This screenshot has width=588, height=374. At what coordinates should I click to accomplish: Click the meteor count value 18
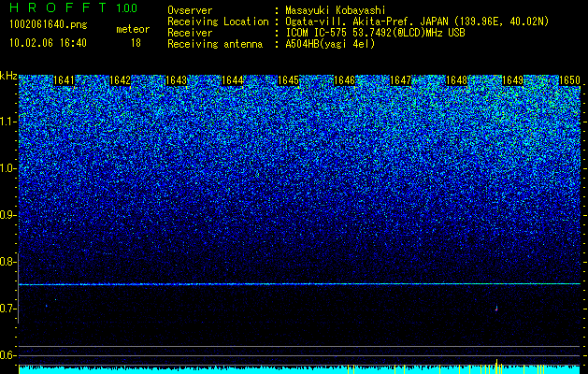point(136,43)
